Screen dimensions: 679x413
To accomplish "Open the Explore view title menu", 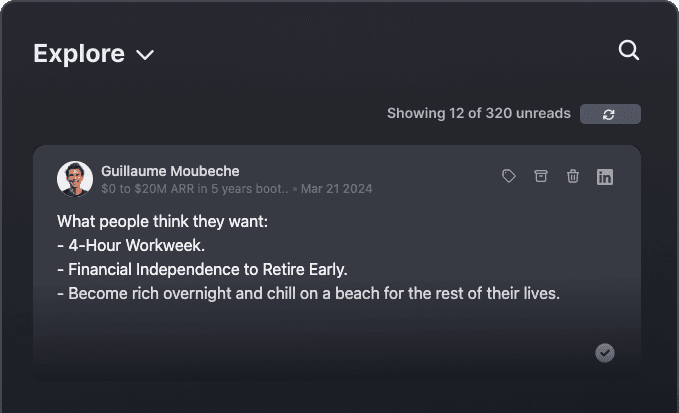I will [79, 54].
